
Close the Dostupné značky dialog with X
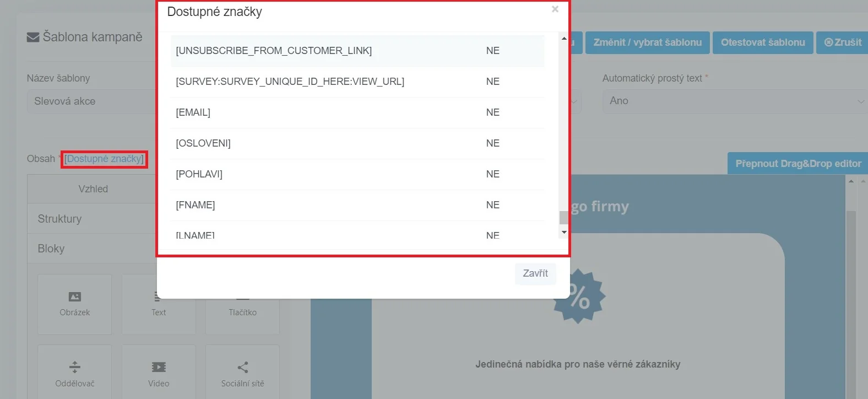point(555,9)
